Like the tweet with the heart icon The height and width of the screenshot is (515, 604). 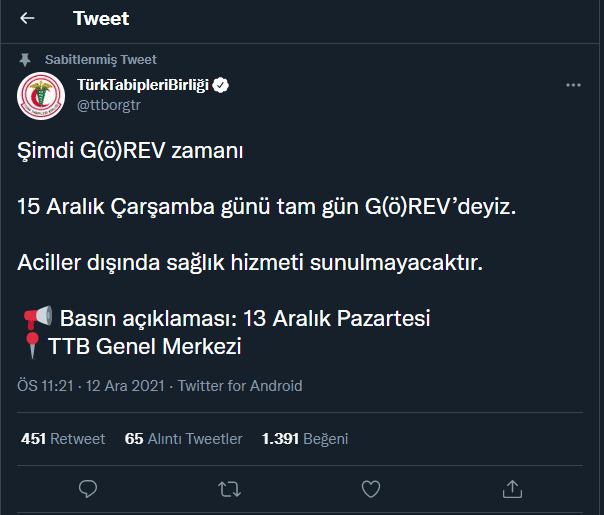(371, 488)
